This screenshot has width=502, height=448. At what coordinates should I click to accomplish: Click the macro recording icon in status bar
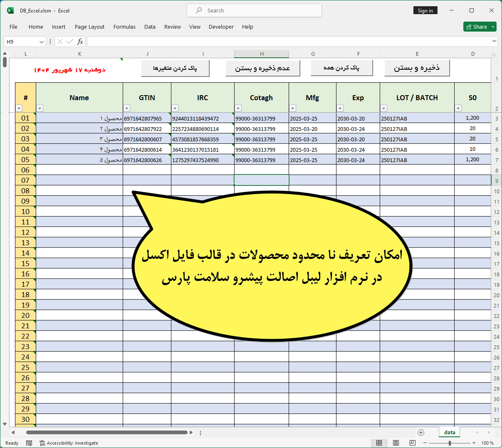(29, 443)
